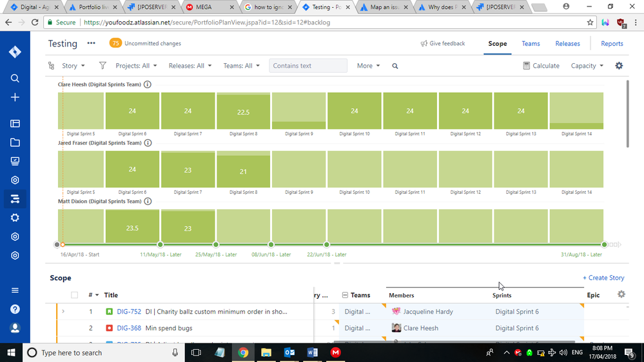Click the Jira home diamond logo
Screen dimensions: 644x362
15,52
